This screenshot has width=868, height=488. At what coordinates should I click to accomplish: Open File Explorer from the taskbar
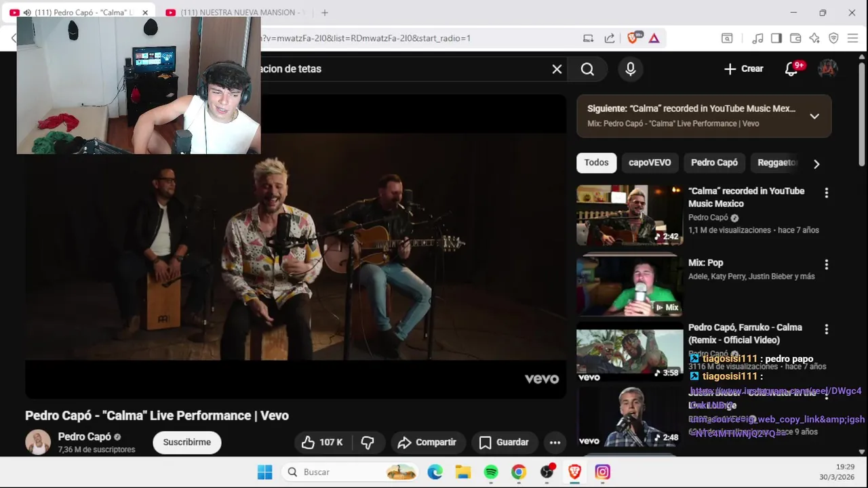tap(463, 472)
